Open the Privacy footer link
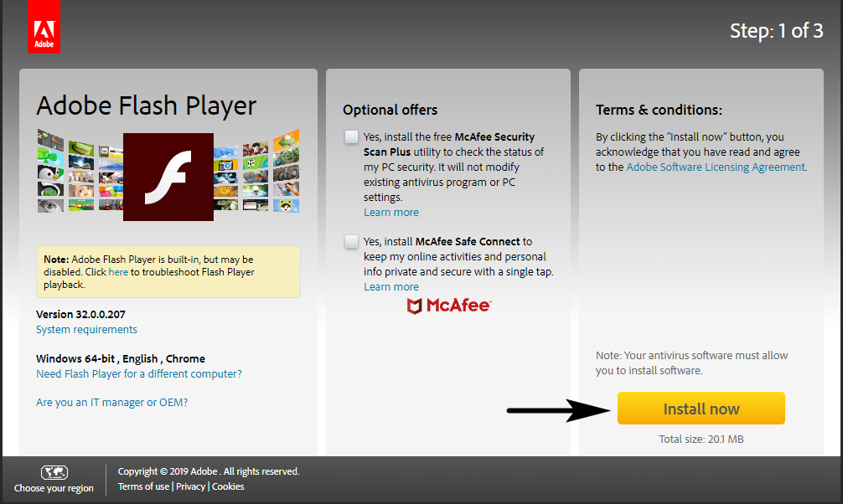Image resolution: width=843 pixels, height=504 pixels. coord(190,486)
